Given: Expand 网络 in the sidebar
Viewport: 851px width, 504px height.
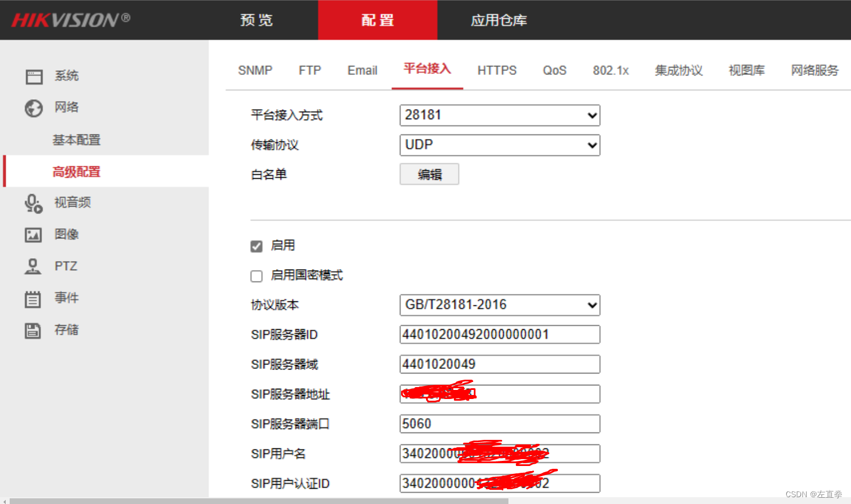Looking at the screenshot, I should coord(66,107).
